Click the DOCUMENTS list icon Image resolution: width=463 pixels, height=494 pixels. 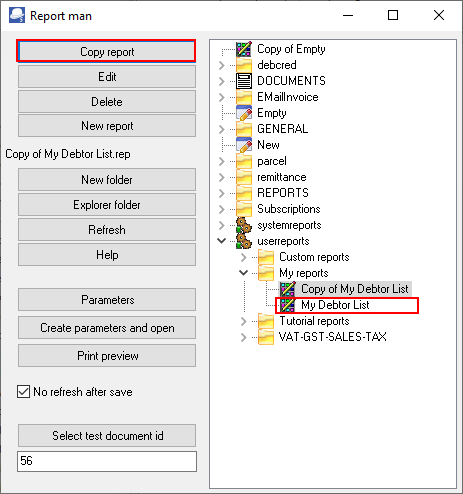244,81
